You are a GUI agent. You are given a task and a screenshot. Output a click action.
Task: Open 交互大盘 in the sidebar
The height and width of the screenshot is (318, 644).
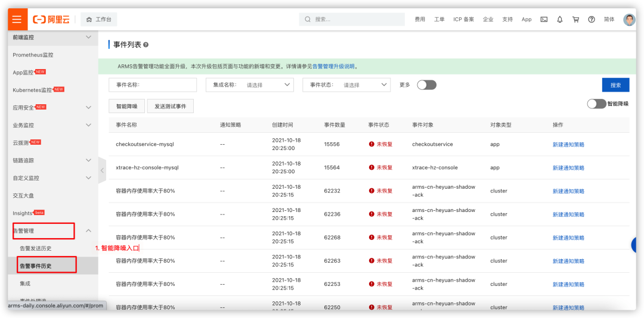[x=23, y=195]
